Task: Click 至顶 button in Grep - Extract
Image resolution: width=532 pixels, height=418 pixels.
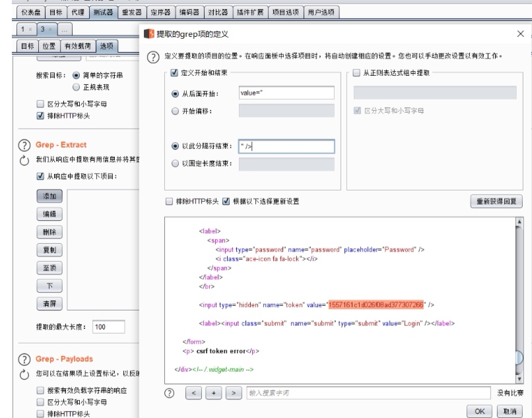Action: click(x=50, y=268)
